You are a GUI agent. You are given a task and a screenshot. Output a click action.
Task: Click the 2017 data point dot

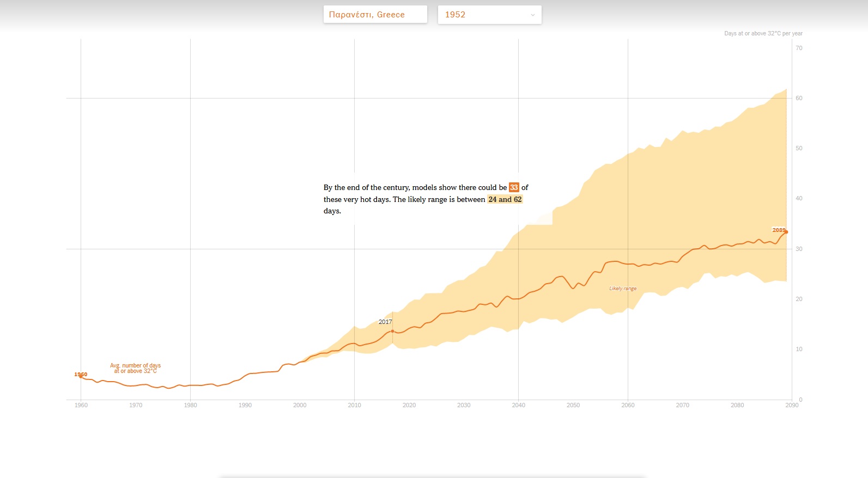(392, 331)
